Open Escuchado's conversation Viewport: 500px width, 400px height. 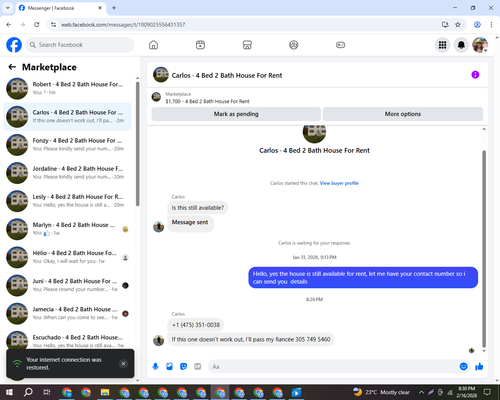click(x=67, y=339)
